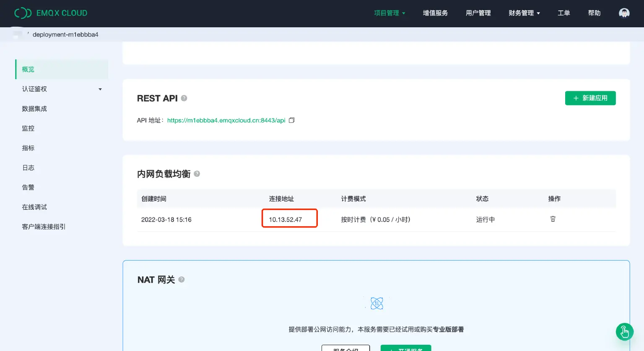The image size is (644, 351).
Task: Open the API address link
Action: 226,120
